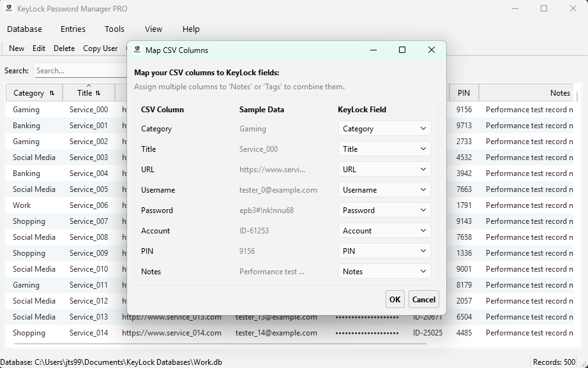Screen dimensions: 588x368
Task: Select the Service_009 title cell
Action: 89,253
